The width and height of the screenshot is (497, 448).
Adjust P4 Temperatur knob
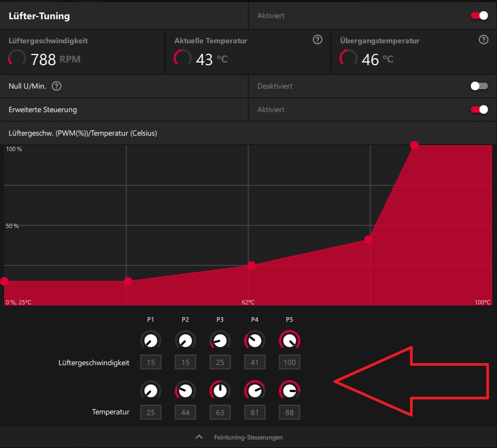[255, 391]
